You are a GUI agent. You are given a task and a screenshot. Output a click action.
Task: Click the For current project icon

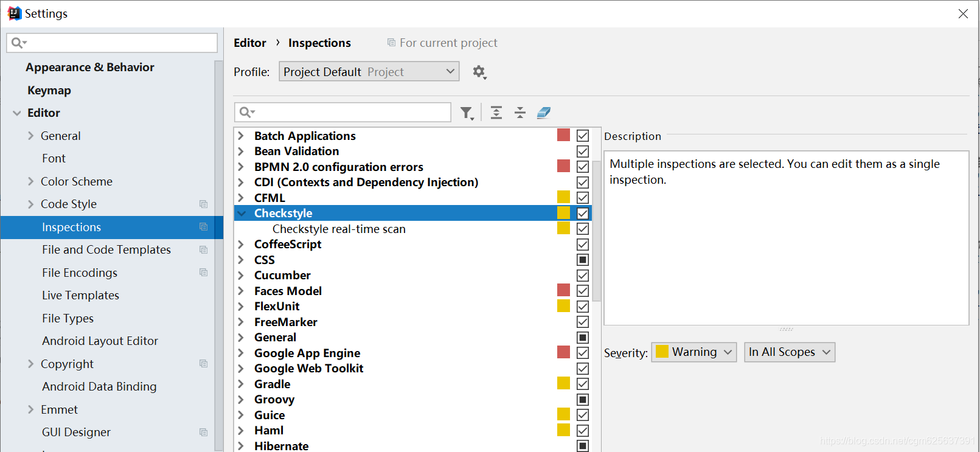click(x=391, y=43)
